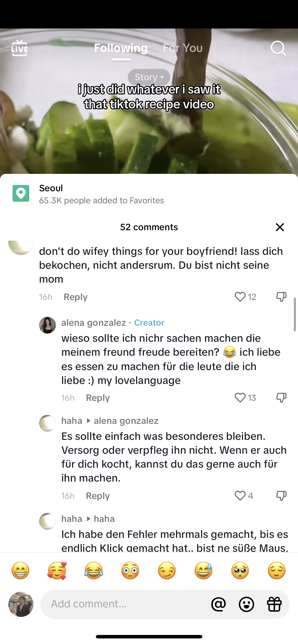The width and height of the screenshot is (298, 644).
Task: Focus the Add comment field
Action: click(x=125, y=604)
